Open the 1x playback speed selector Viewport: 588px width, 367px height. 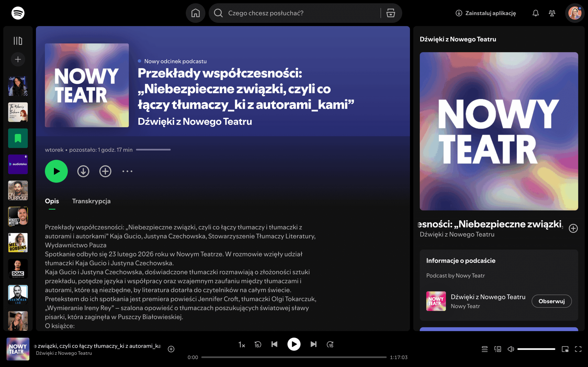coord(242,345)
